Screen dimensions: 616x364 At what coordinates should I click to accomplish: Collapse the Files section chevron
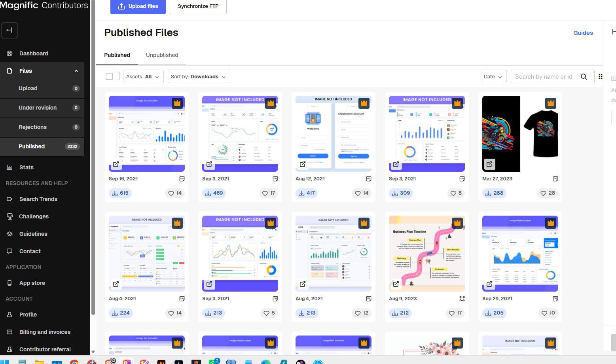point(76,71)
